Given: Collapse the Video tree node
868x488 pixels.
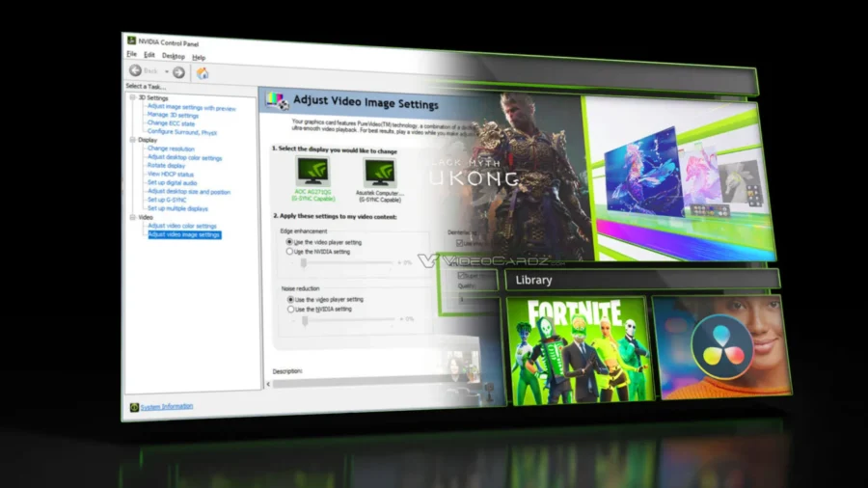Looking at the screenshot, I should pyautogui.click(x=133, y=217).
